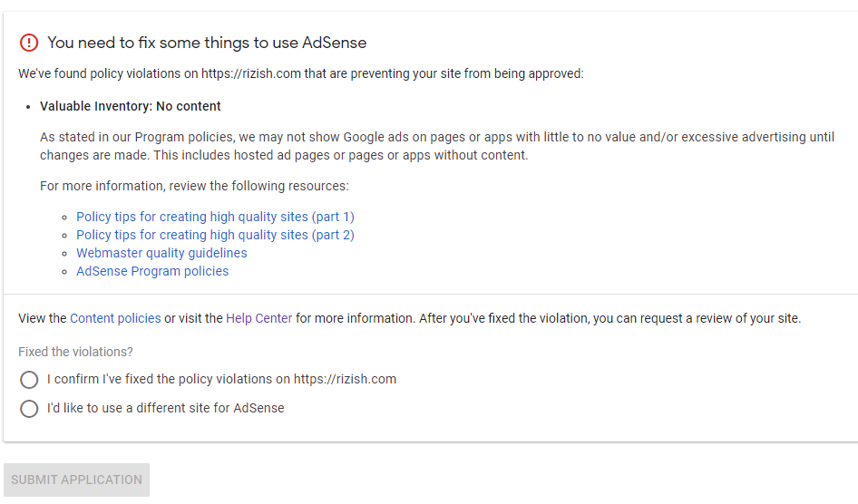Open Policy tips for high quality sites (part 2)
Screen dimensions: 858x504
pos(215,235)
